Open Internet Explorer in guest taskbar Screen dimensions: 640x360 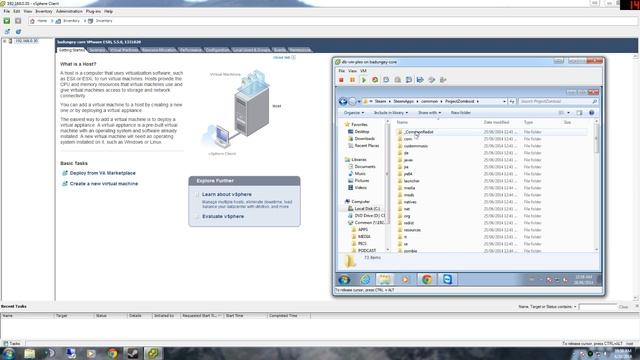pyautogui.click(x=365, y=280)
